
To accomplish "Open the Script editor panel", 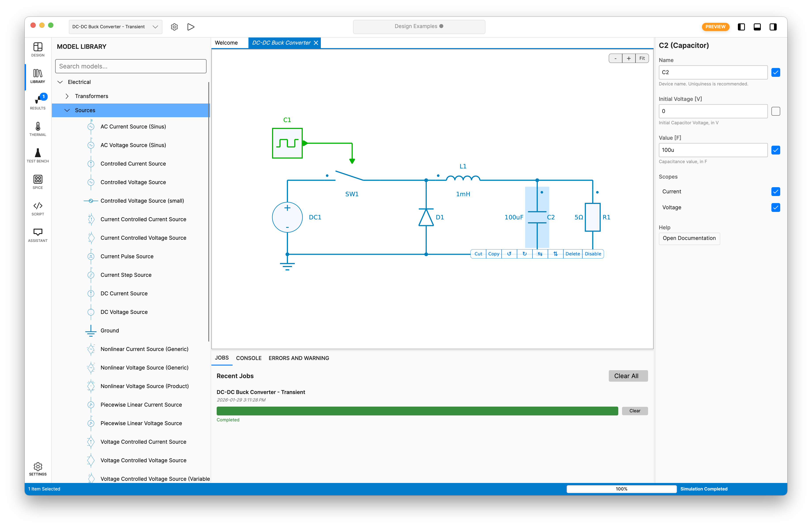I will [38, 209].
